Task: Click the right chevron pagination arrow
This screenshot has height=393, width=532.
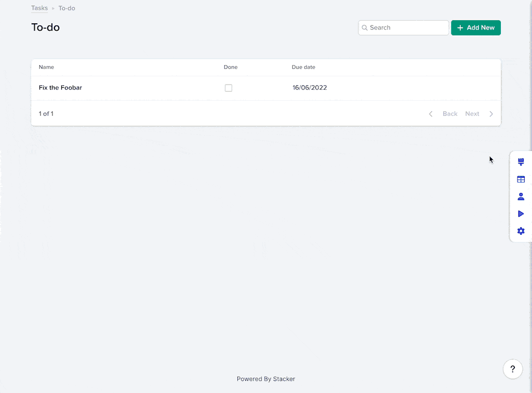Action: tap(491, 114)
